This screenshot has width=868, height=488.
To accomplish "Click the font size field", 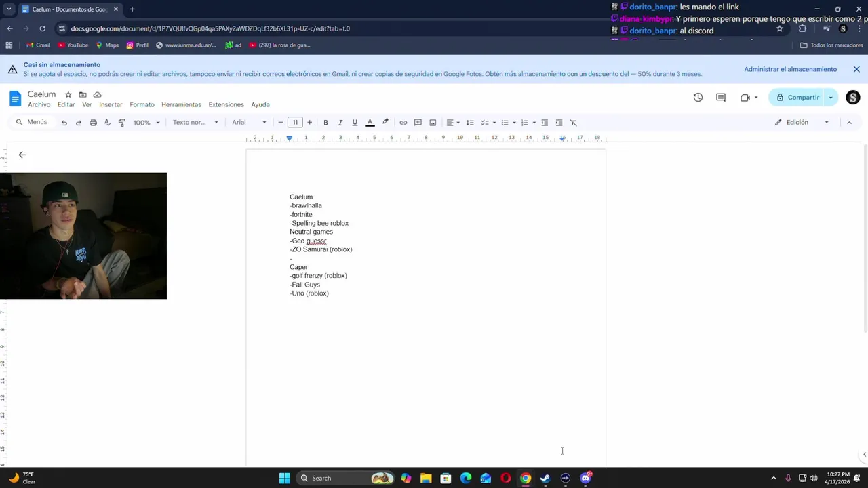I will [295, 123].
